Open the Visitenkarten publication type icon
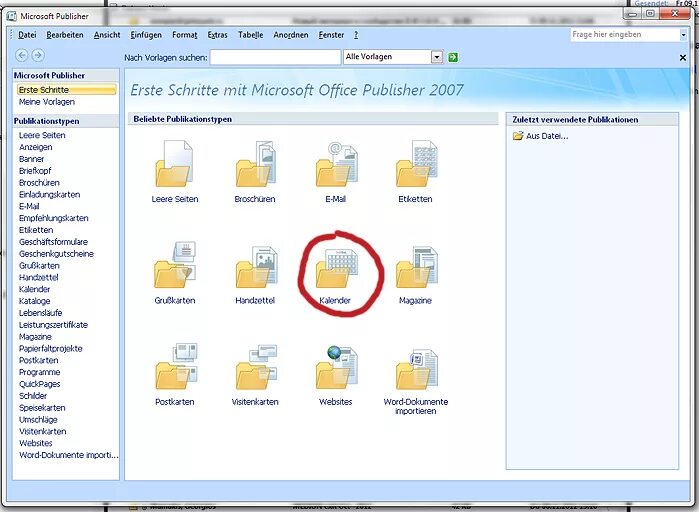This screenshot has width=699, height=512. 256,366
